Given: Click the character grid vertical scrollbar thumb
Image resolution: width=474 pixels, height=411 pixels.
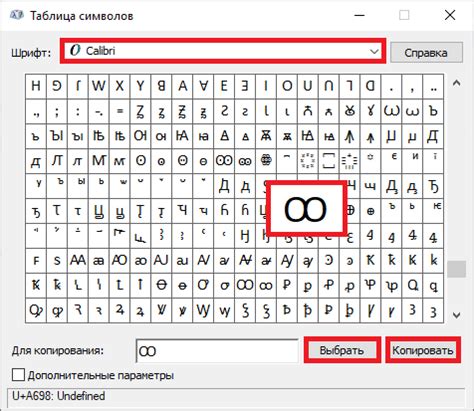Looking at the screenshot, I should click(456, 269).
